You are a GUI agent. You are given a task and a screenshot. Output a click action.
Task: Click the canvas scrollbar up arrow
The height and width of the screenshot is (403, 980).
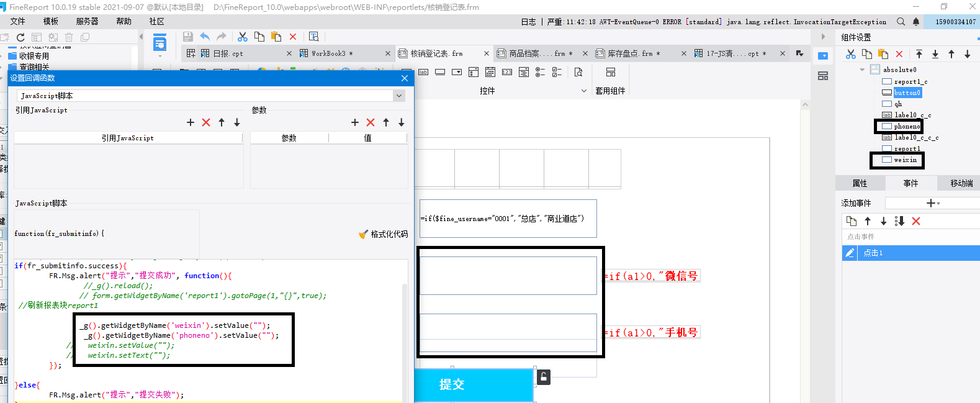point(805,105)
